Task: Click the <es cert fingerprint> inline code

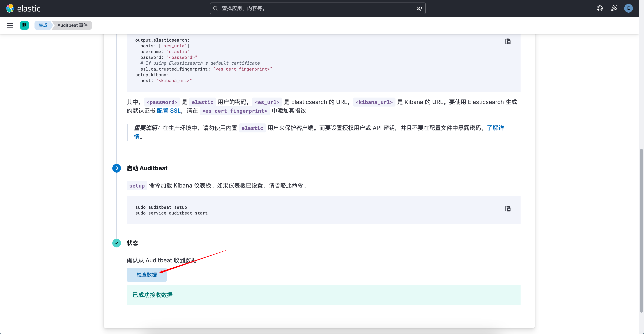Action: 234,111
